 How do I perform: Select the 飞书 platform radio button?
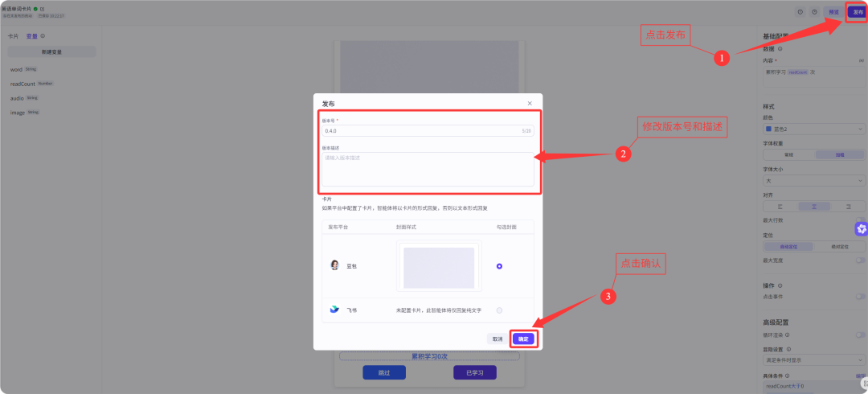tap(499, 310)
